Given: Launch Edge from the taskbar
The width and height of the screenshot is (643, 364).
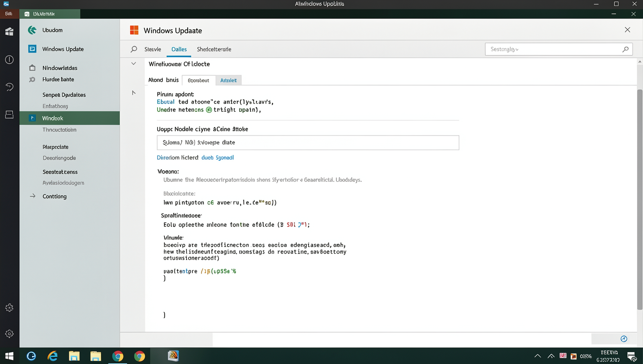Looking at the screenshot, I should [x=31, y=356].
